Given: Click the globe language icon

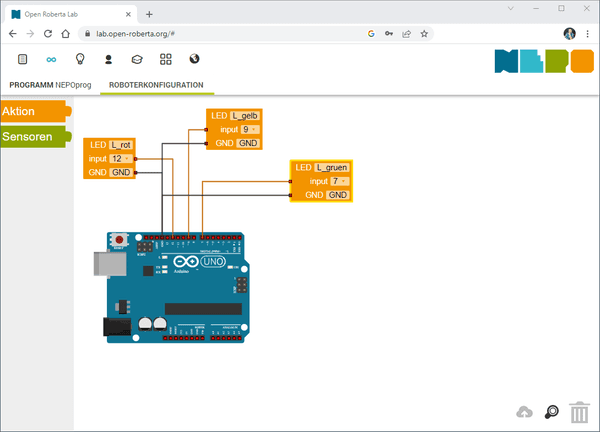Looking at the screenshot, I should click(x=194, y=59).
